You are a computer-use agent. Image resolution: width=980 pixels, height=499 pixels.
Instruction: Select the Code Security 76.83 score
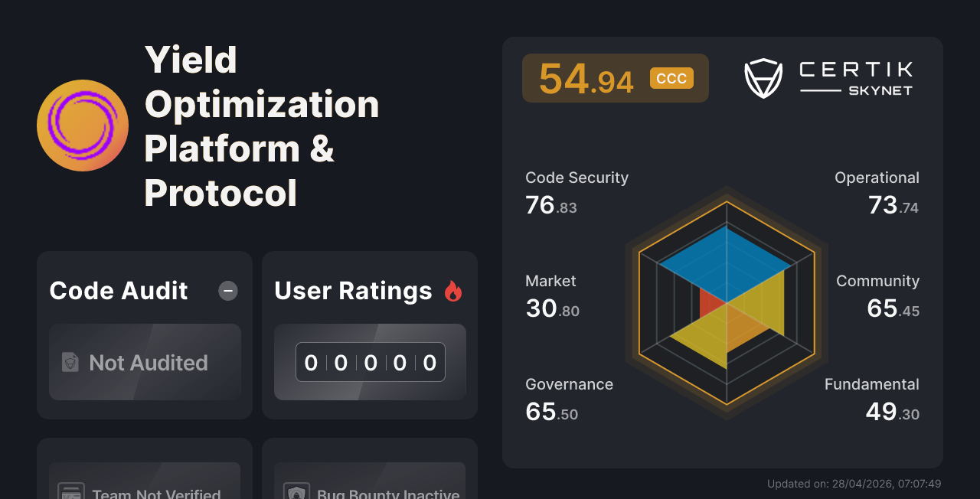pyautogui.click(x=551, y=205)
